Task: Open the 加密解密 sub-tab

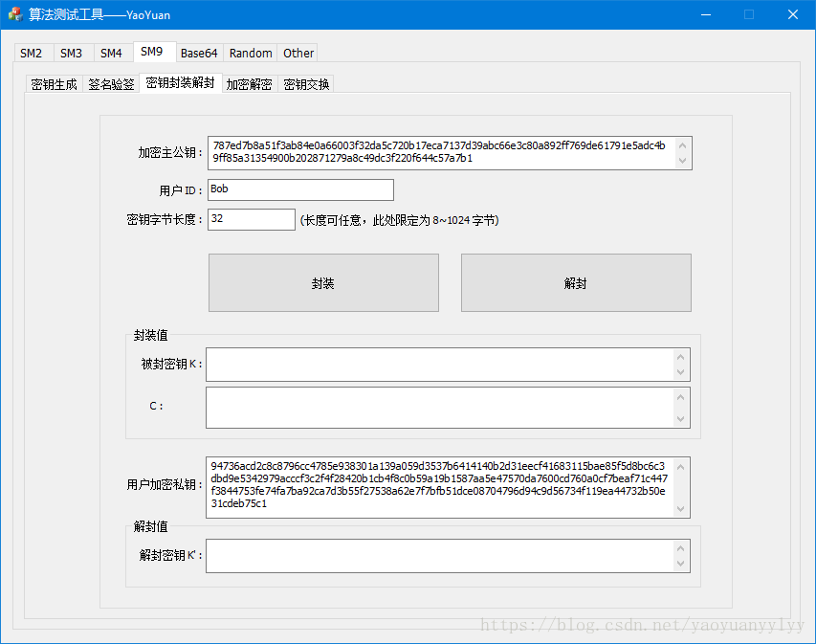Action: pyautogui.click(x=250, y=84)
